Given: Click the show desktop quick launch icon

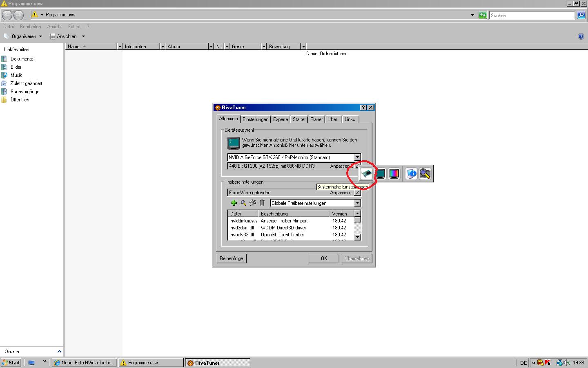Looking at the screenshot, I should tap(31, 363).
